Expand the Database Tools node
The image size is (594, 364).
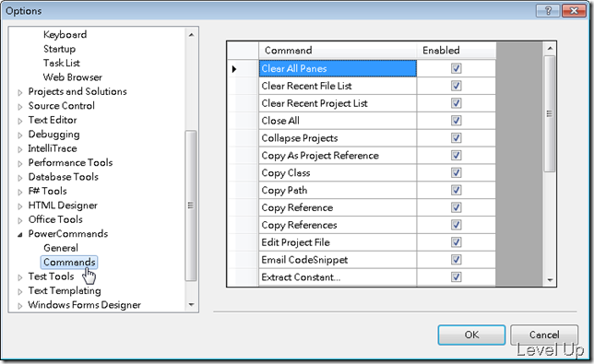pyautogui.click(x=20, y=178)
